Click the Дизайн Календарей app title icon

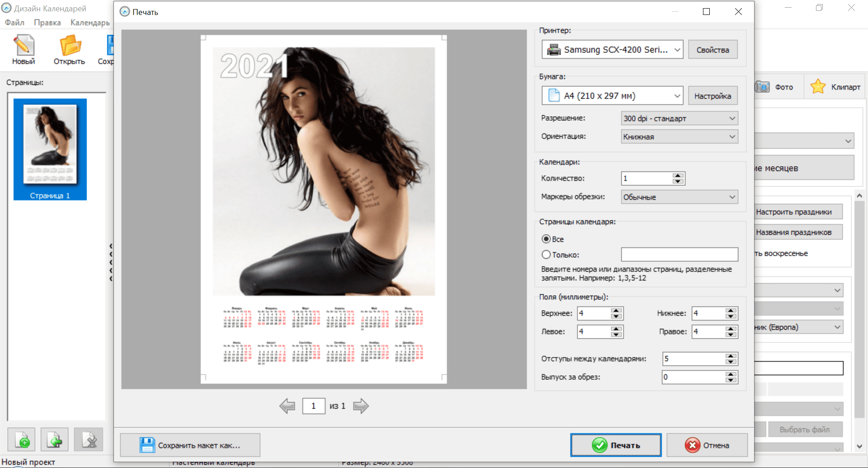[6, 8]
